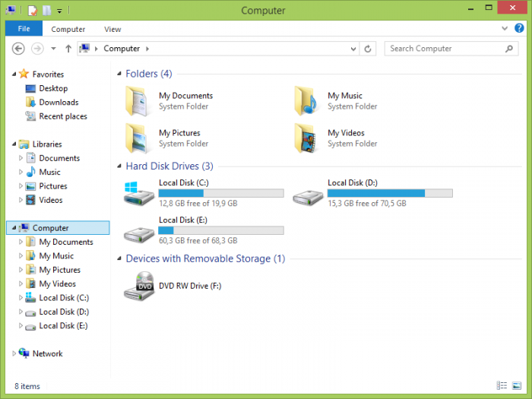Click the search magnifier icon
The height and width of the screenshot is (399, 532).
click(x=509, y=49)
